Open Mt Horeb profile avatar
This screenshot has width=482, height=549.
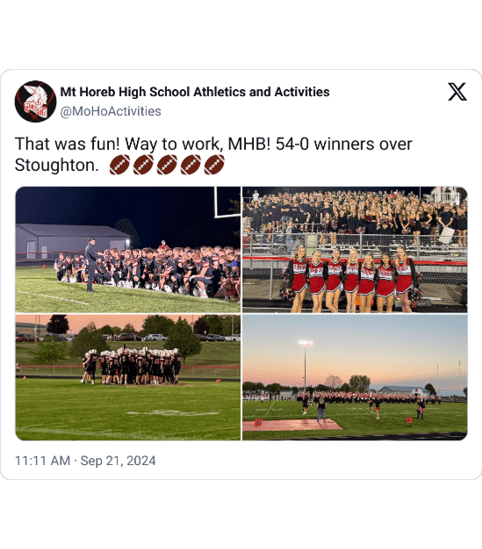35,102
